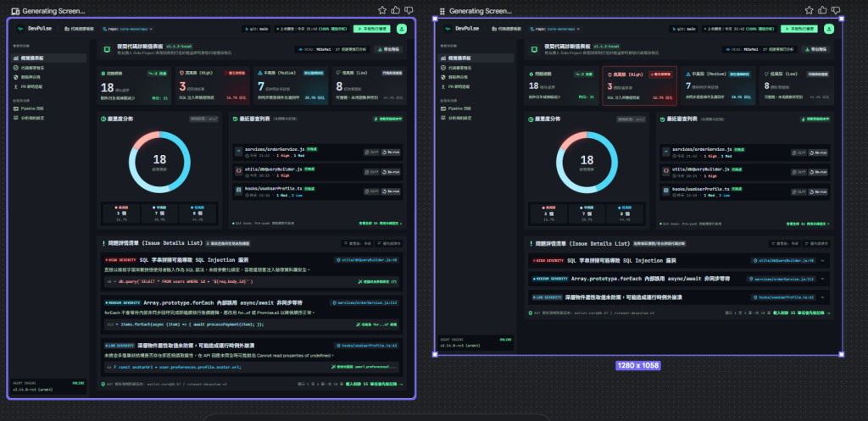Click exclamation icon by left Issue Details List
The width and height of the screenshot is (868, 421).
[x=103, y=243]
